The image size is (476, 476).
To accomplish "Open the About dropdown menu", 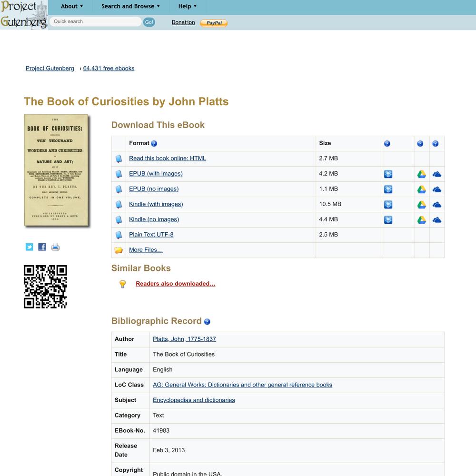I will tap(72, 6).
